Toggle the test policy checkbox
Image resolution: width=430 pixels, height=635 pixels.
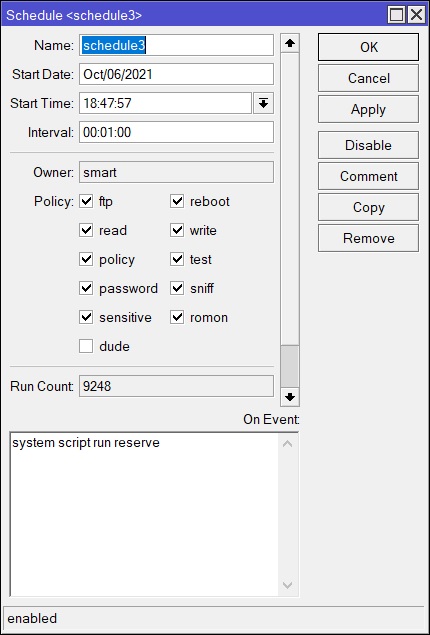pyautogui.click(x=177, y=259)
